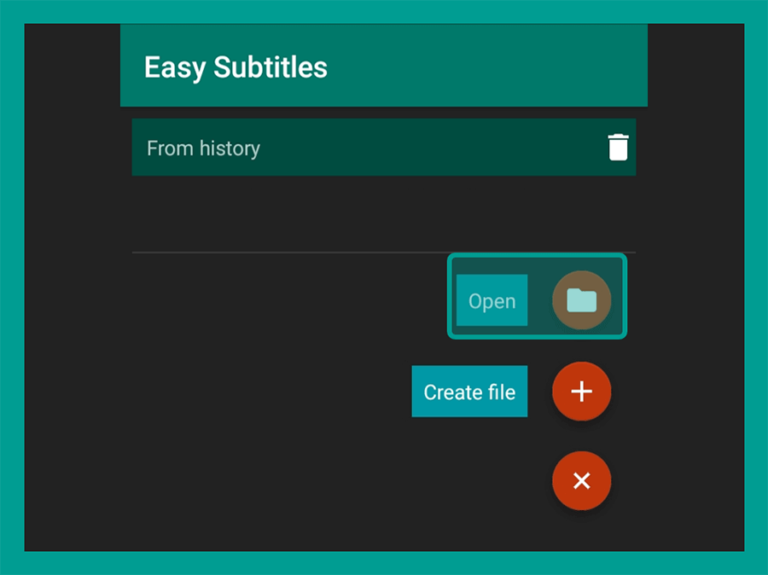
Task: Click the Open label button
Action: coord(492,300)
